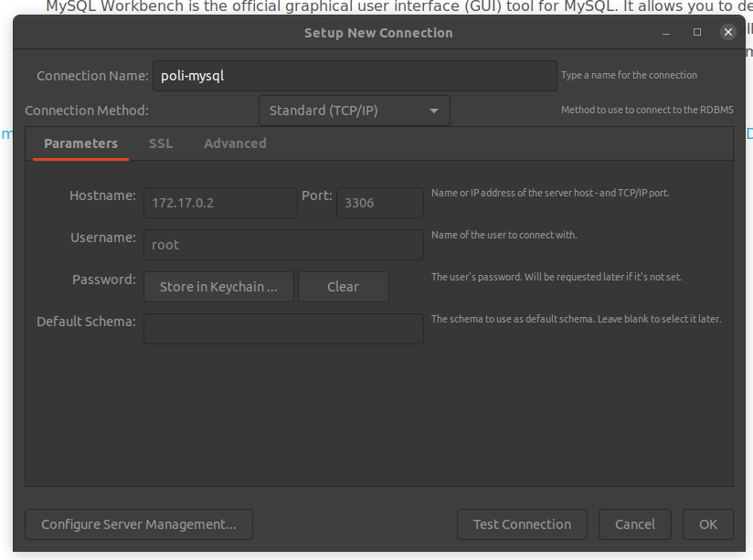Click the 'Hostname:' label
The height and width of the screenshot is (560, 753).
(x=102, y=195)
